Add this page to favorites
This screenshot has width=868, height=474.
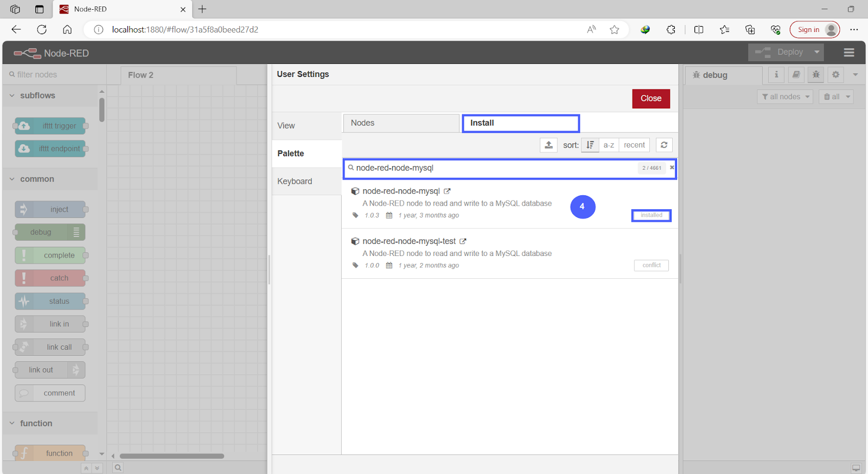614,29
